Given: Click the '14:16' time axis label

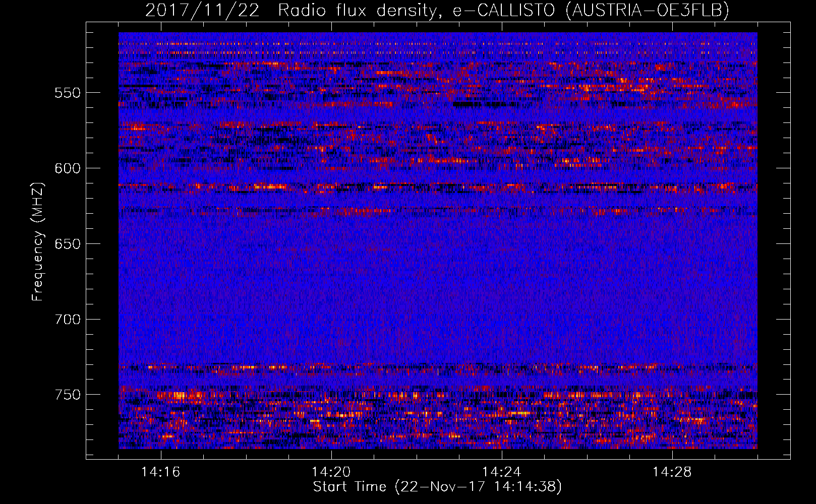Looking at the screenshot, I should 161,472.
